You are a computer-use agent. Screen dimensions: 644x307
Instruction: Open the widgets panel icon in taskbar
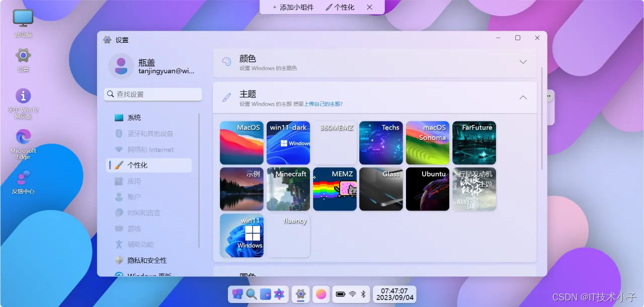coord(265,294)
